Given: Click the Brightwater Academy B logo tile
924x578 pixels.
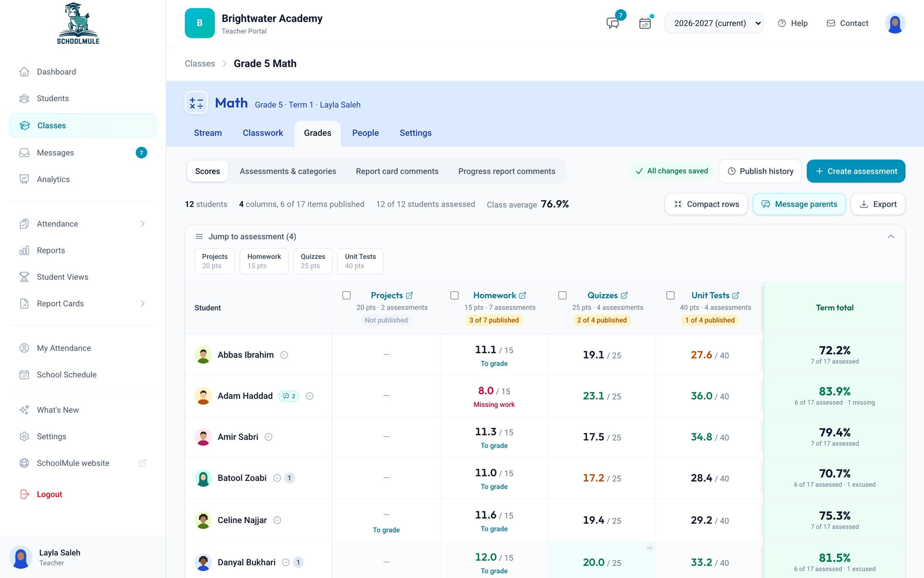Looking at the screenshot, I should [199, 23].
